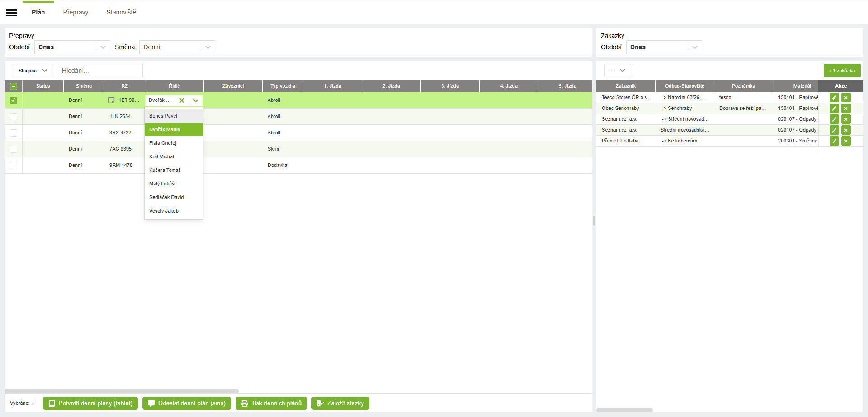The image size is (868, 417).
Task: Check the row with RZ 9RM 1478
Action: coord(14,166)
